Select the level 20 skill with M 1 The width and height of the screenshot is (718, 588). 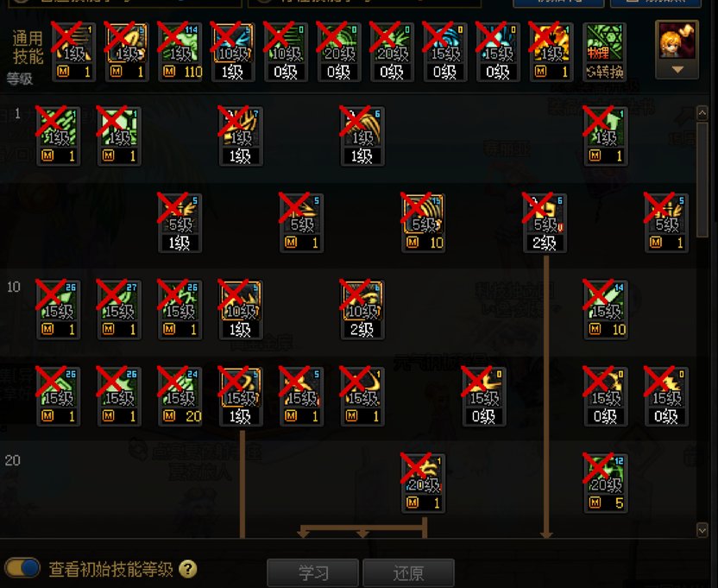[423, 483]
